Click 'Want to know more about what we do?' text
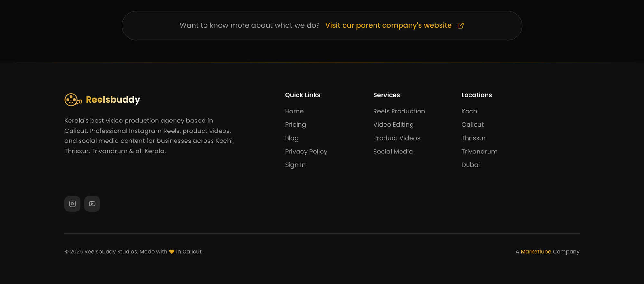Viewport: 644px width, 284px height. click(x=250, y=25)
